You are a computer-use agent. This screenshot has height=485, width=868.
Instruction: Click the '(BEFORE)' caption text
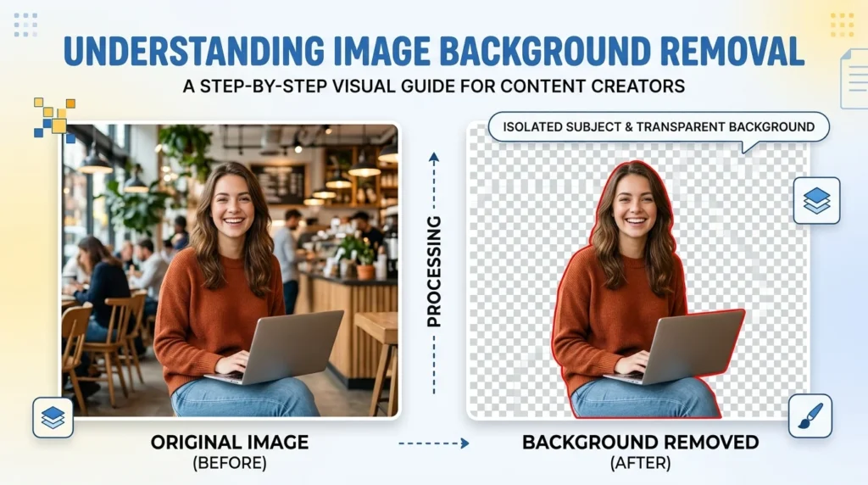coord(230,463)
